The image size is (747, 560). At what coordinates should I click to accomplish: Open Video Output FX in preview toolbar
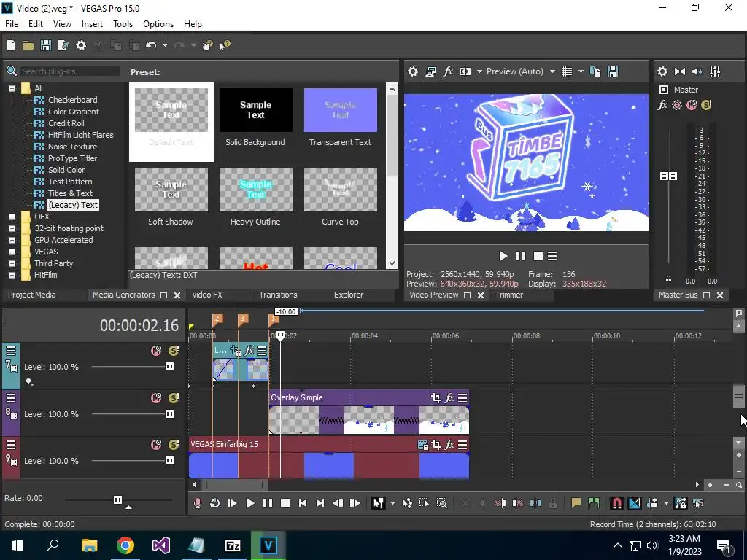[448, 71]
